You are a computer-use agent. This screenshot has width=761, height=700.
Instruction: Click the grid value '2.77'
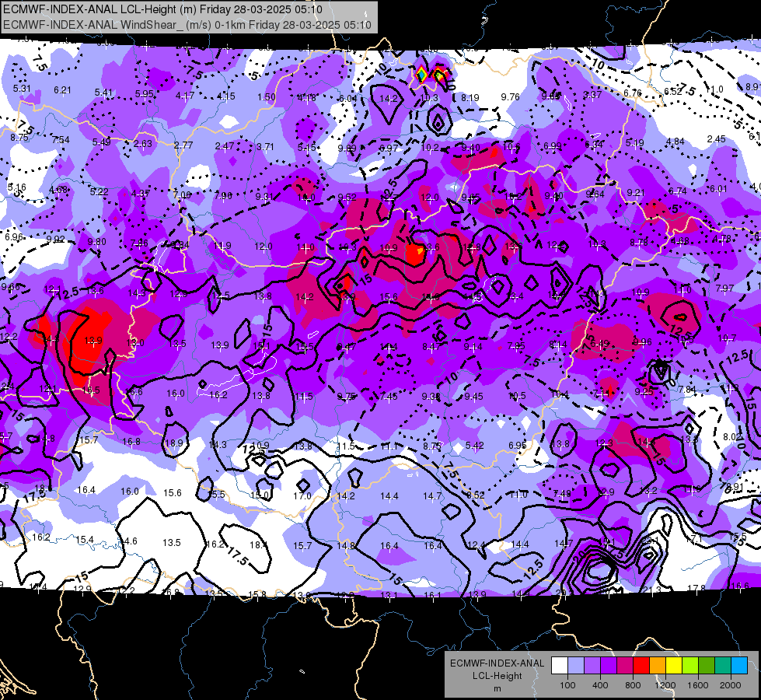click(x=183, y=145)
